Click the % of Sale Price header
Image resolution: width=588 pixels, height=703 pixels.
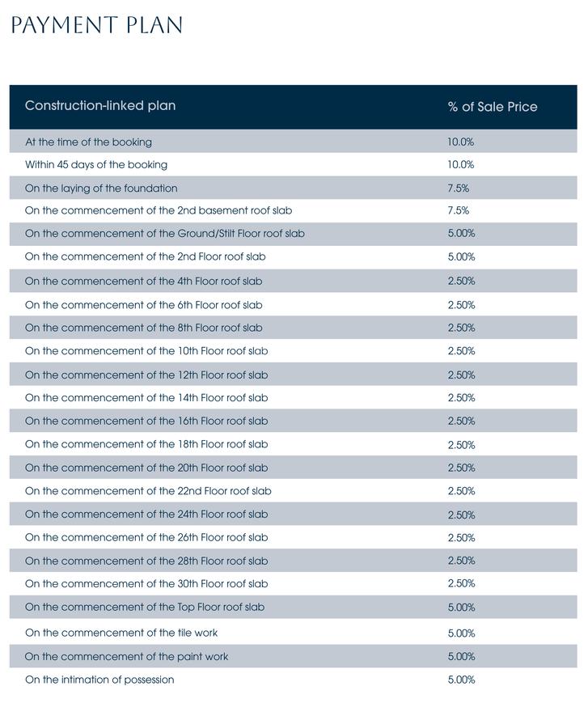point(492,107)
